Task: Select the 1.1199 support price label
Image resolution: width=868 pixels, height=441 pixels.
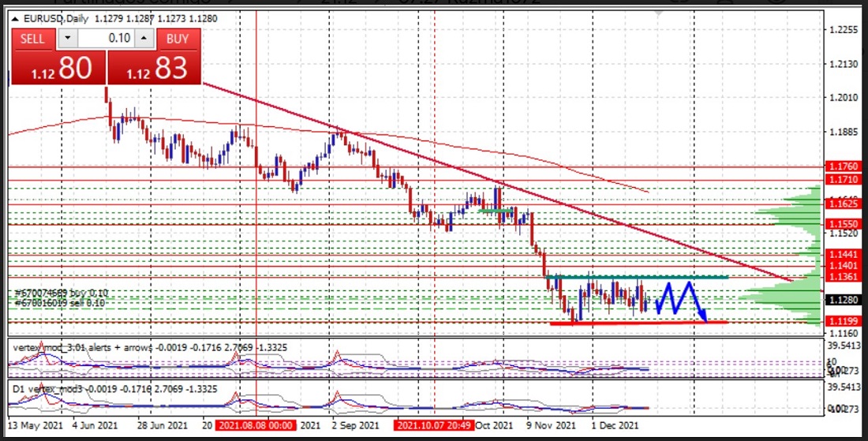Action: click(843, 322)
